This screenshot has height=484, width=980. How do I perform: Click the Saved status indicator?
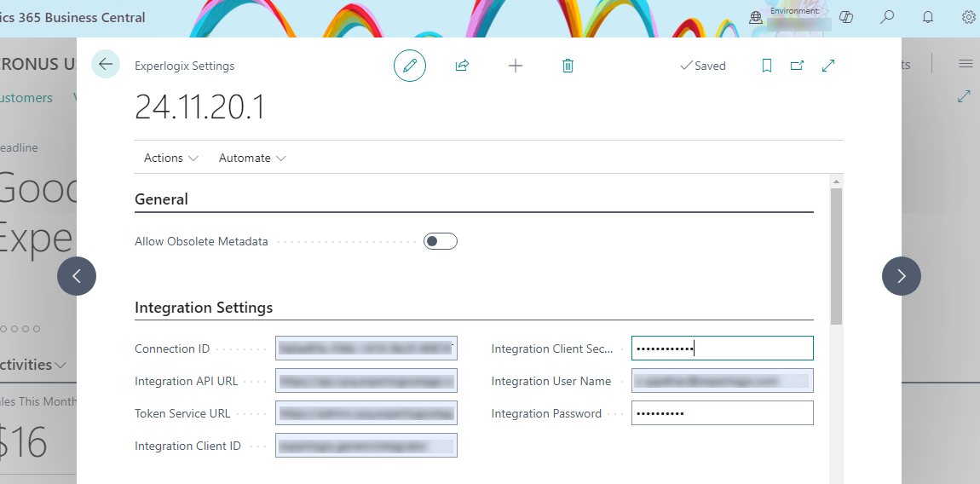(x=703, y=66)
